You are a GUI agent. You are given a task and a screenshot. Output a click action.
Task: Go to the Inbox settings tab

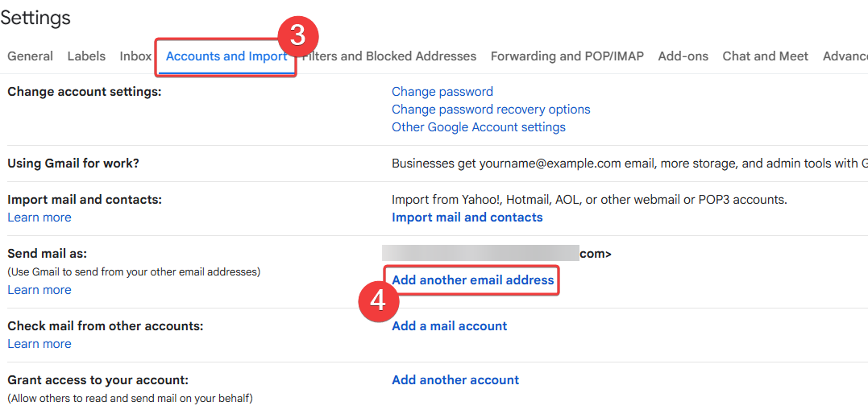click(x=135, y=56)
